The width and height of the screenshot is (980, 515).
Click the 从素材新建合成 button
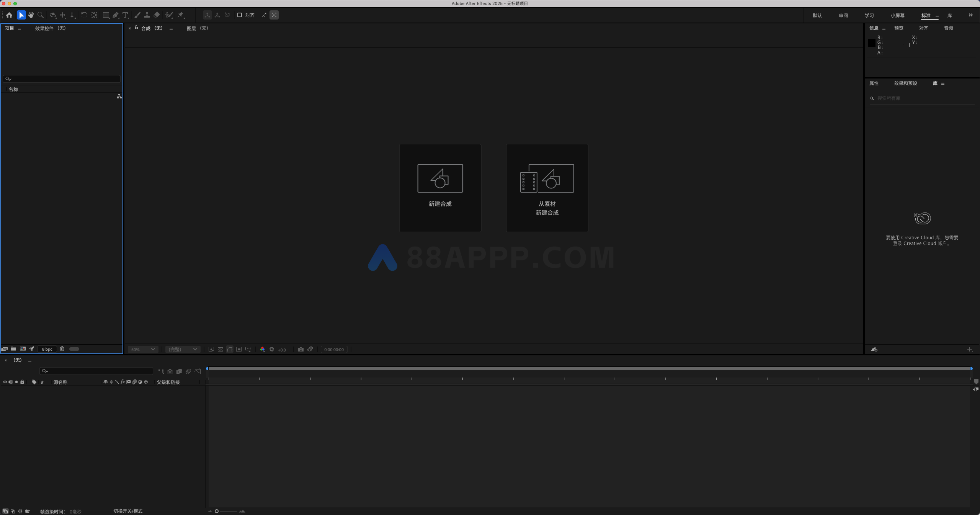coord(547,188)
